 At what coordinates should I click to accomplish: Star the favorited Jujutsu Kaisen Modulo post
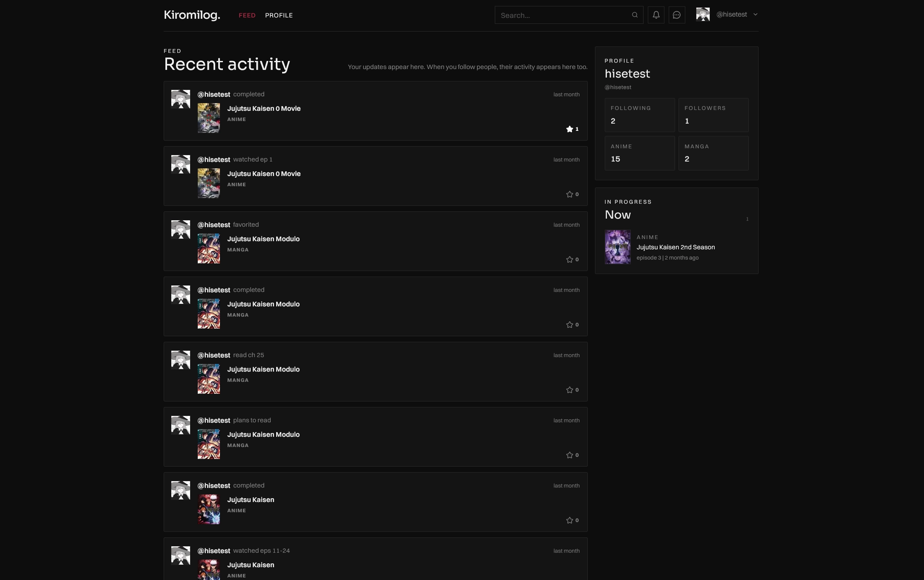[572, 260]
